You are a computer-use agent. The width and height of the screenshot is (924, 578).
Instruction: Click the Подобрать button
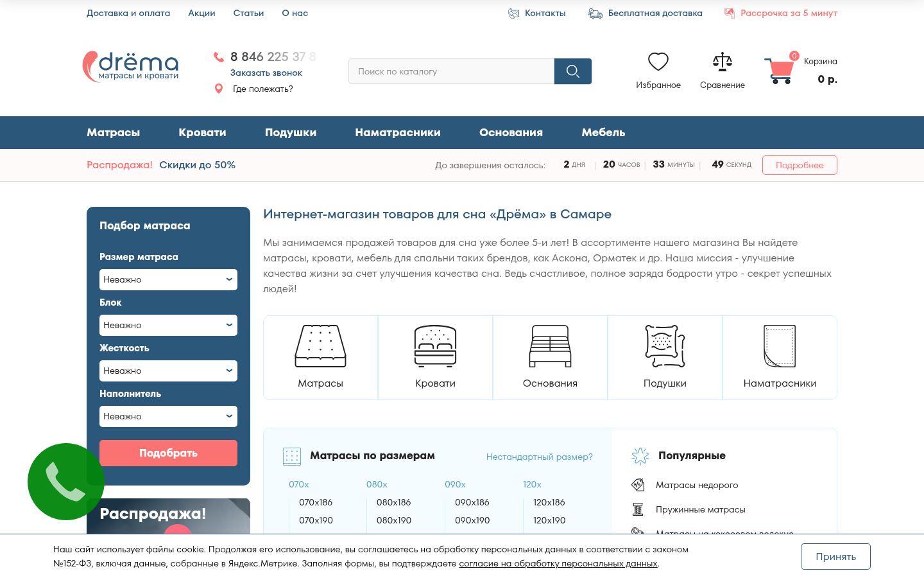(x=168, y=453)
